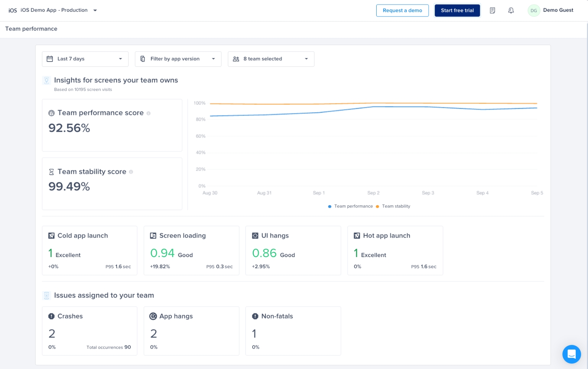Screen dimensions: 588x369
Task: Click the documentation page icon in header
Action: (492, 10)
